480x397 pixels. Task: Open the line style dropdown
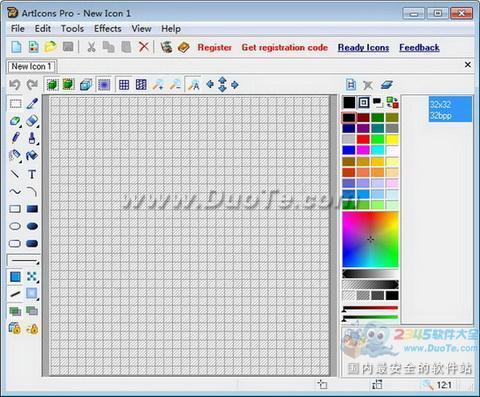click(x=23, y=260)
